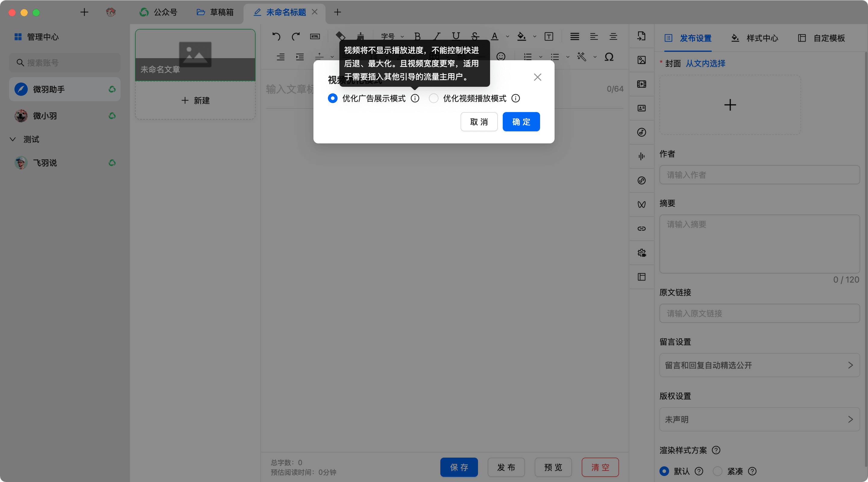The height and width of the screenshot is (482, 868).
Task: Open the Omega special characters icon
Action: click(x=609, y=57)
